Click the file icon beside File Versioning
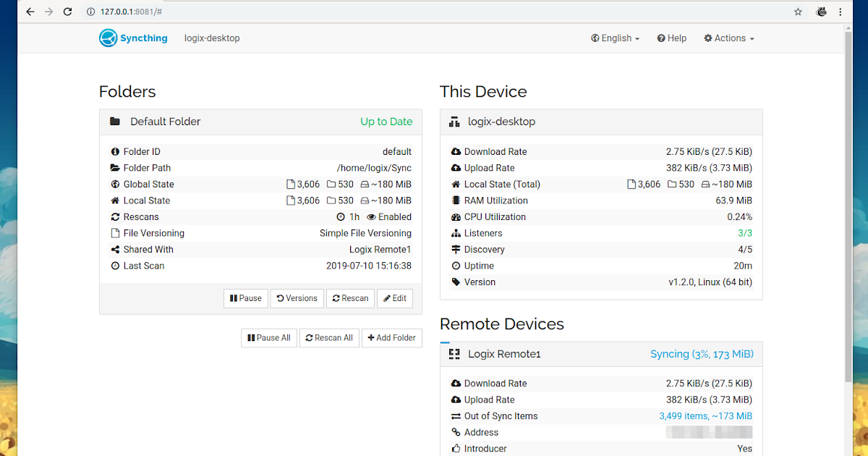The height and width of the screenshot is (456, 868). (x=115, y=233)
